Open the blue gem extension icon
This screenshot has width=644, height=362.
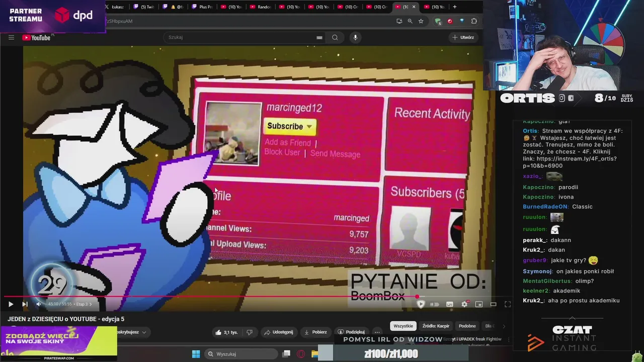click(462, 21)
